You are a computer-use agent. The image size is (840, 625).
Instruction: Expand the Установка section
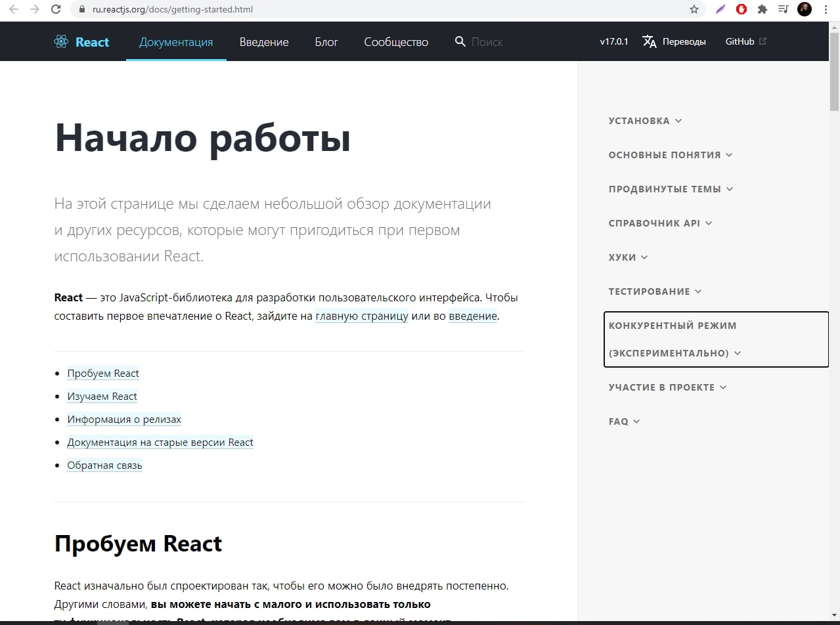[x=645, y=121]
